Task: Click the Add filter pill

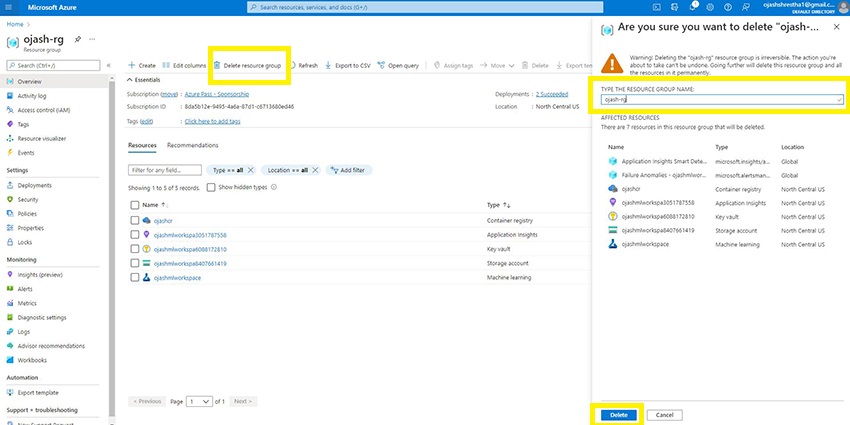Action: (x=349, y=170)
